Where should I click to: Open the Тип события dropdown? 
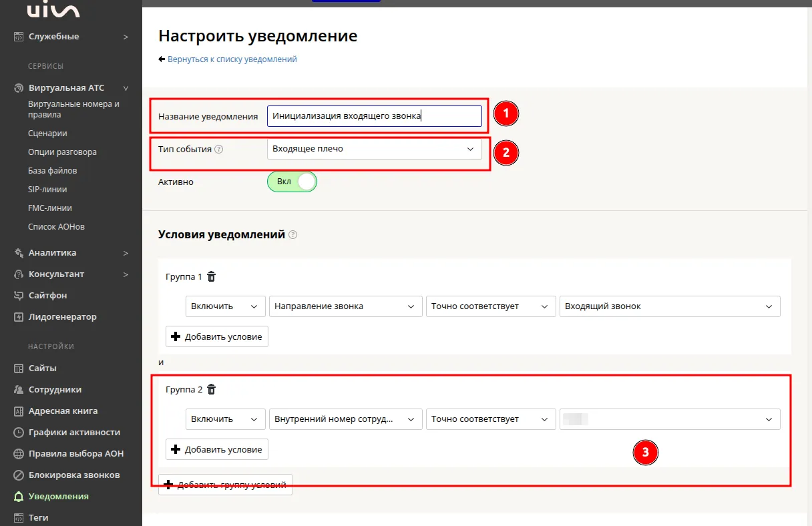click(x=374, y=149)
